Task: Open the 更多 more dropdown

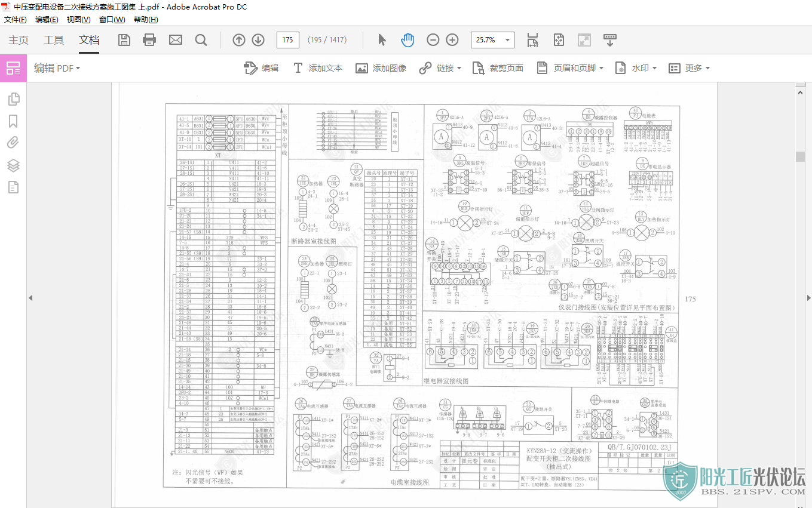Action: click(689, 68)
